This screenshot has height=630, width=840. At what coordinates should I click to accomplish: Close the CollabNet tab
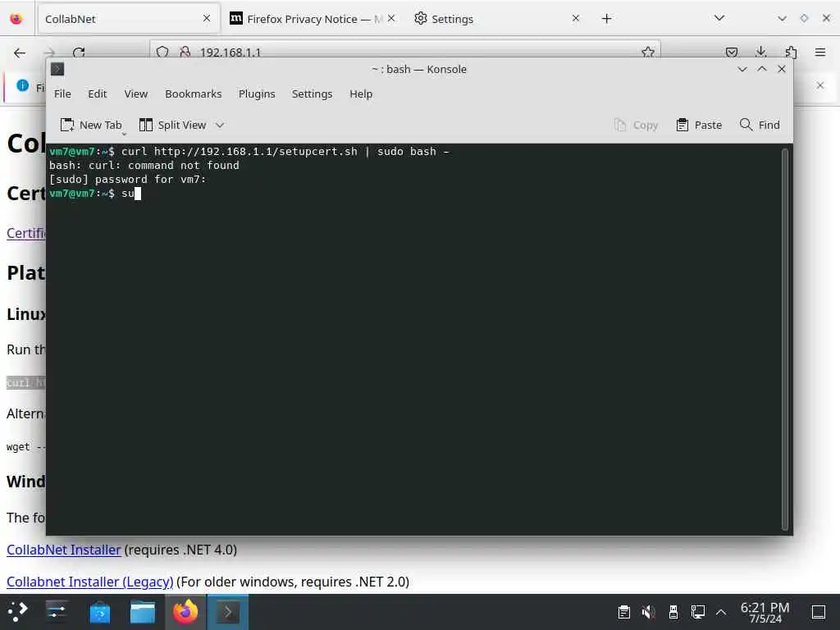[207, 18]
